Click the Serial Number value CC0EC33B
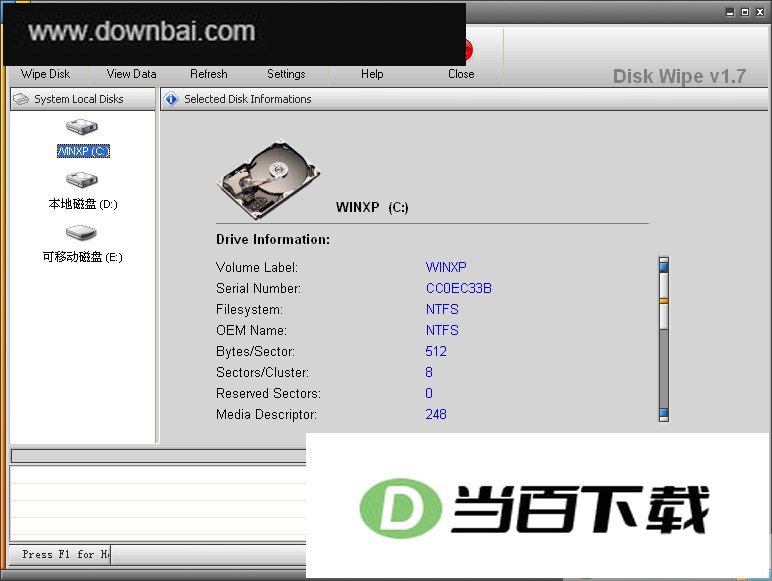The height and width of the screenshot is (581, 772). tap(458, 288)
